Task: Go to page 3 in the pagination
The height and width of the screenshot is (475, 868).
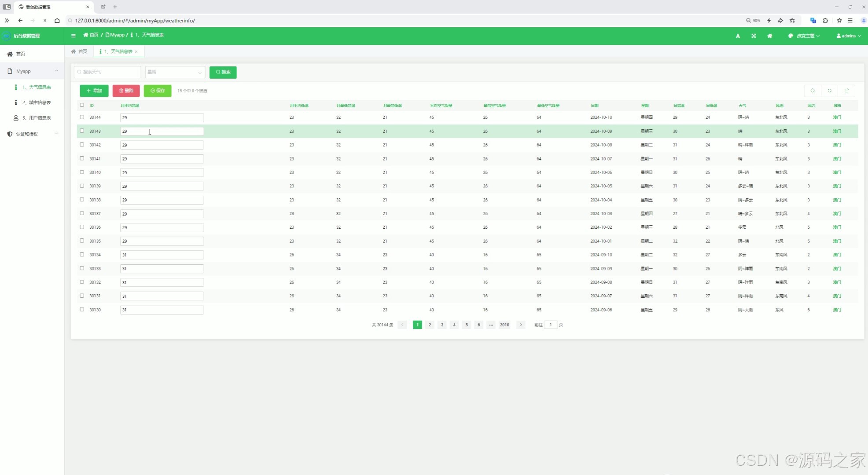Action: click(x=442, y=325)
